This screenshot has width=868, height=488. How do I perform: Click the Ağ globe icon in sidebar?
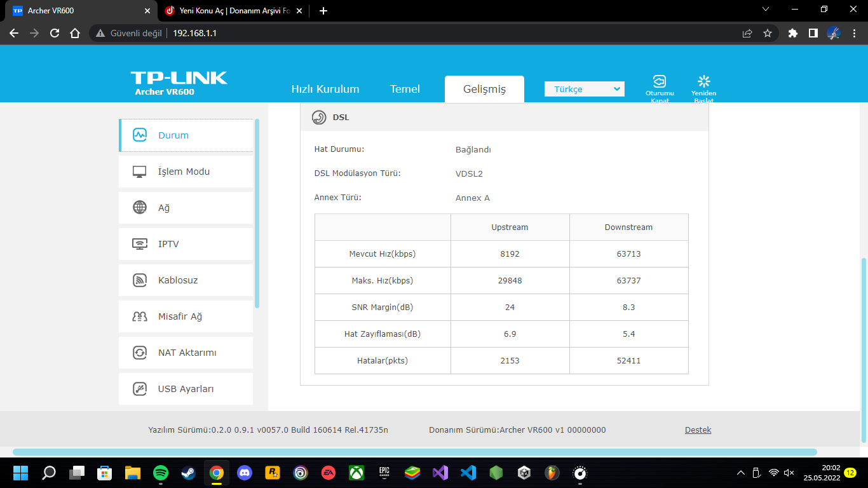pyautogui.click(x=140, y=208)
